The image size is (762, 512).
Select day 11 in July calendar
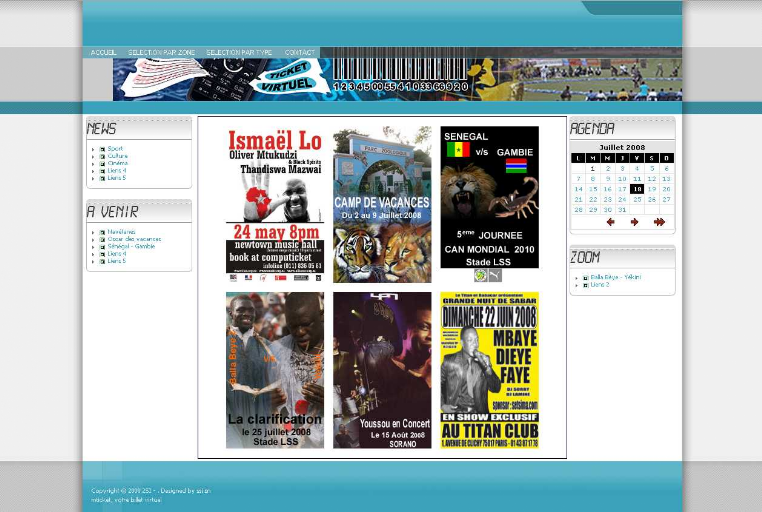click(x=637, y=179)
